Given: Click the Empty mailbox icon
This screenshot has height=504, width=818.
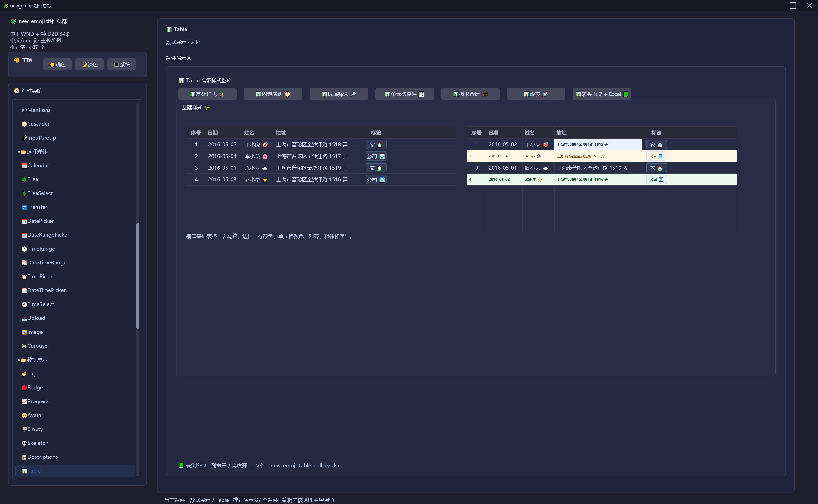Looking at the screenshot, I should (24, 429).
